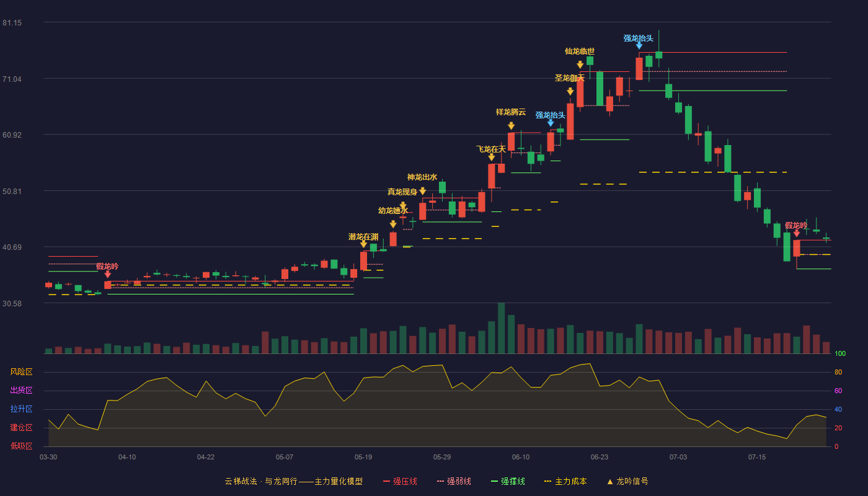
Task: Click the 飞龙在天 signal arrow
Action: coord(491,157)
